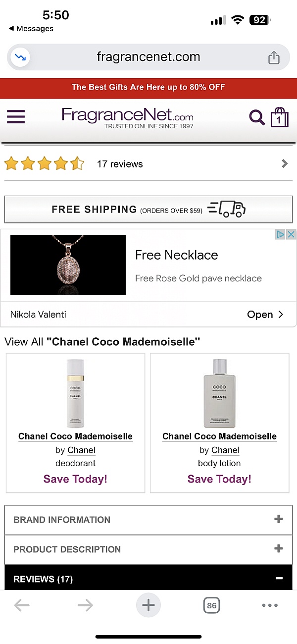The width and height of the screenshot is (297, 644).
Task: Open the Chanel brand link under body lotion
Action: 225,450
